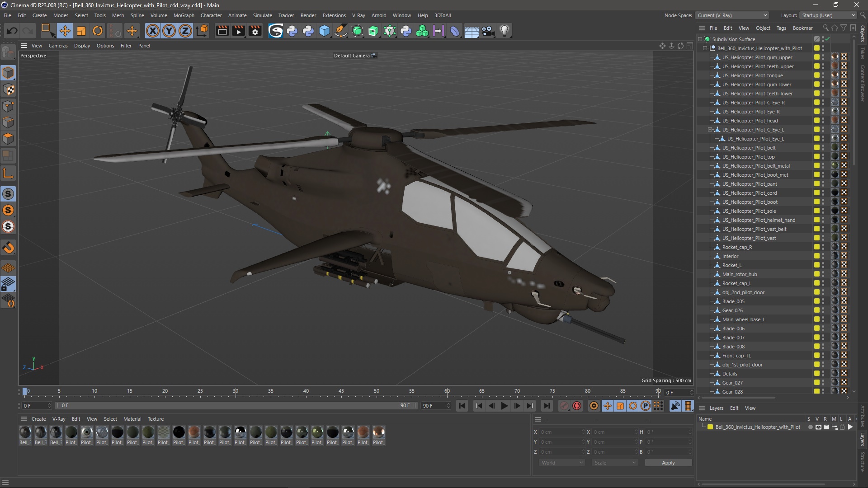Open Scale coordinate mode dropdown
The width and height of the screenshot is (868, 488).
pos(615,463)
